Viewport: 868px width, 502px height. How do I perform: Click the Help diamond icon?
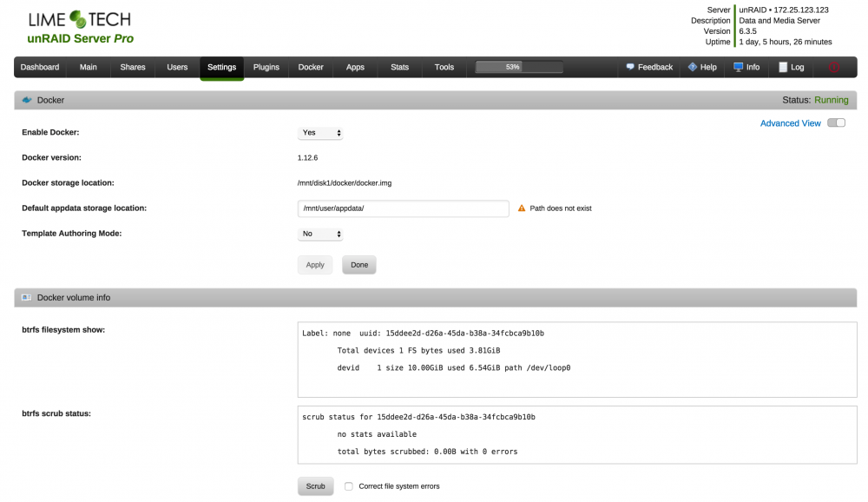click(692, 67)
